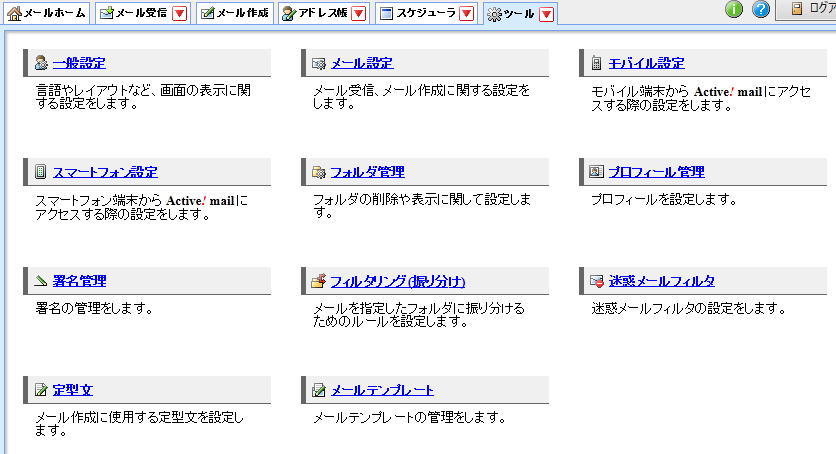Click the text プロフィールを設定します。
This screenshot has height=454, width=836.
tap(664, 199)
